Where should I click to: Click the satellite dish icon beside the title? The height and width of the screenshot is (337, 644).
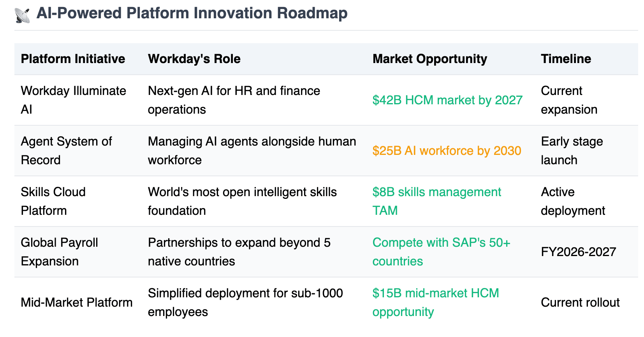tap(22, 15)
